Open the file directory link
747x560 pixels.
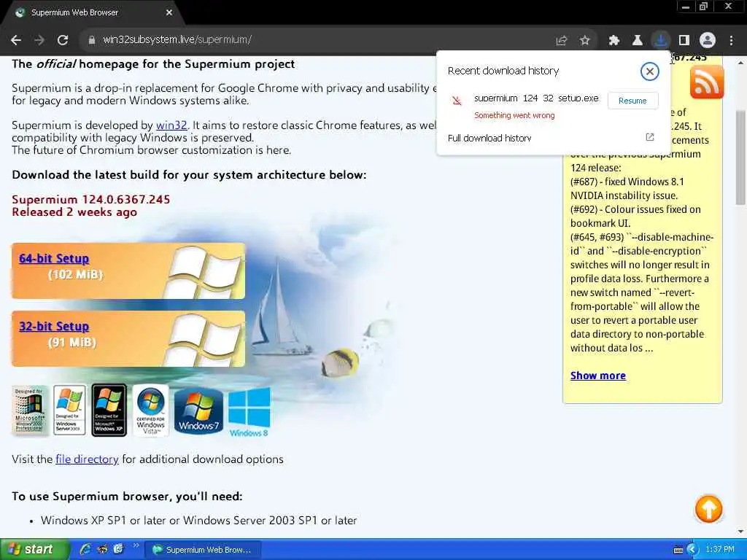(x=87, y=459)
